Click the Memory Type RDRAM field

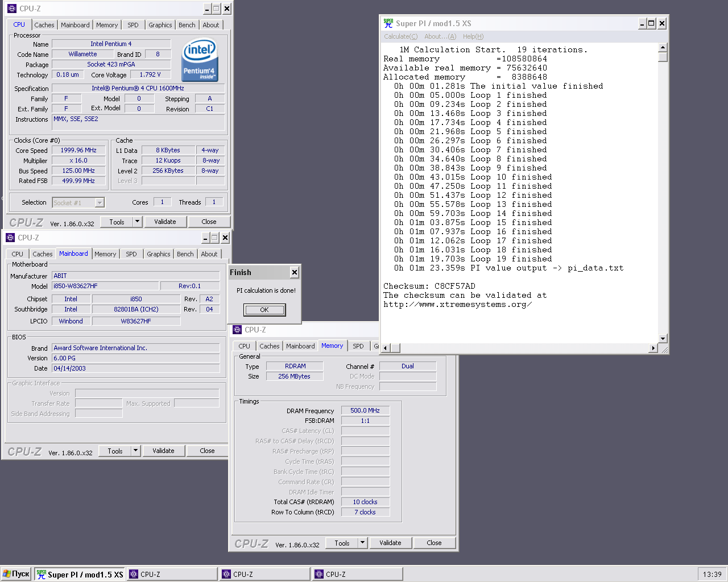pos(295,366)
